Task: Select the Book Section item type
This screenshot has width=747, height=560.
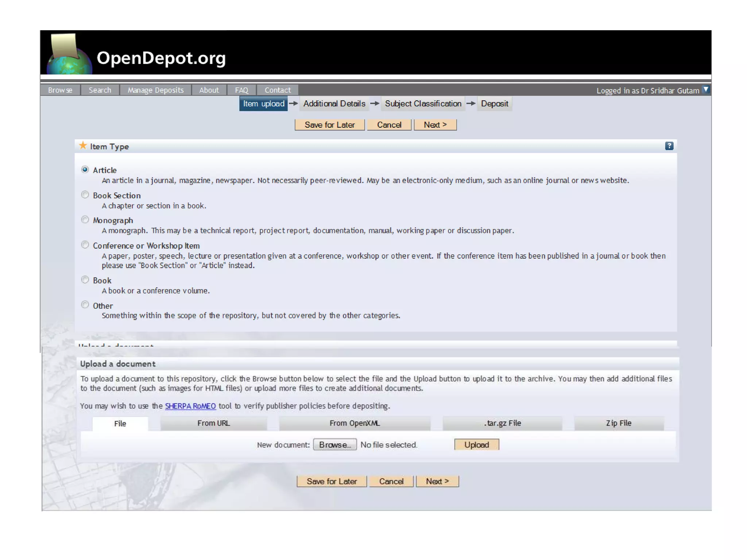Action: coord(85,195)
